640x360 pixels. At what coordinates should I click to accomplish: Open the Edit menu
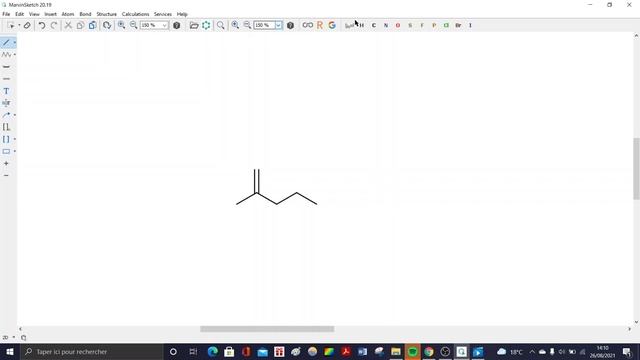coord(19,14)
